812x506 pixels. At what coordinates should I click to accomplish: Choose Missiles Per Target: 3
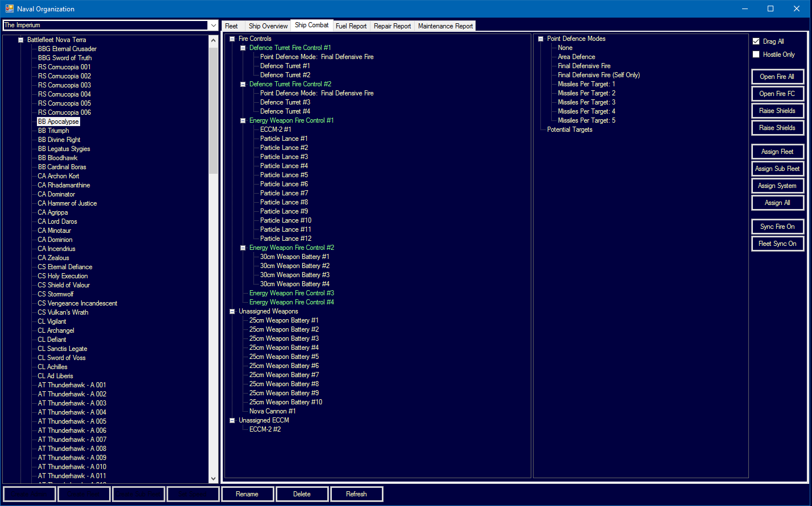(586, 102)
